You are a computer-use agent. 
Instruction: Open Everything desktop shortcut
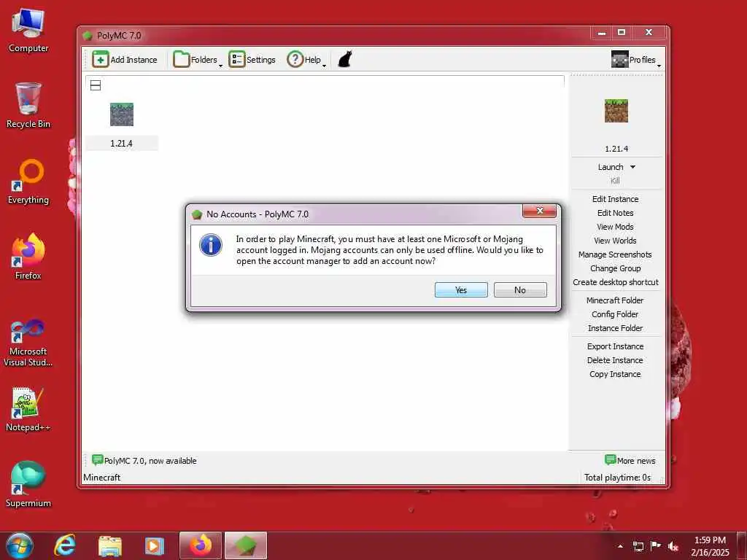pos(28,182)
